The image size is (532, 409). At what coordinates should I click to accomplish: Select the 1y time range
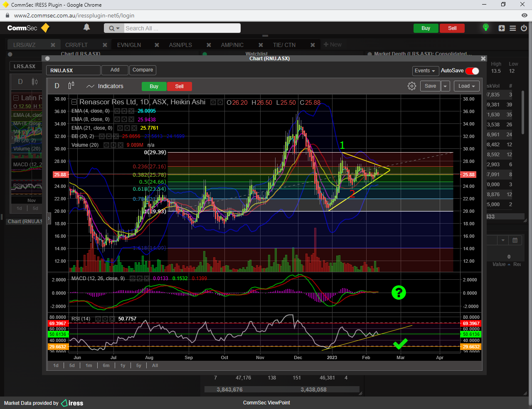pos(123,365)
